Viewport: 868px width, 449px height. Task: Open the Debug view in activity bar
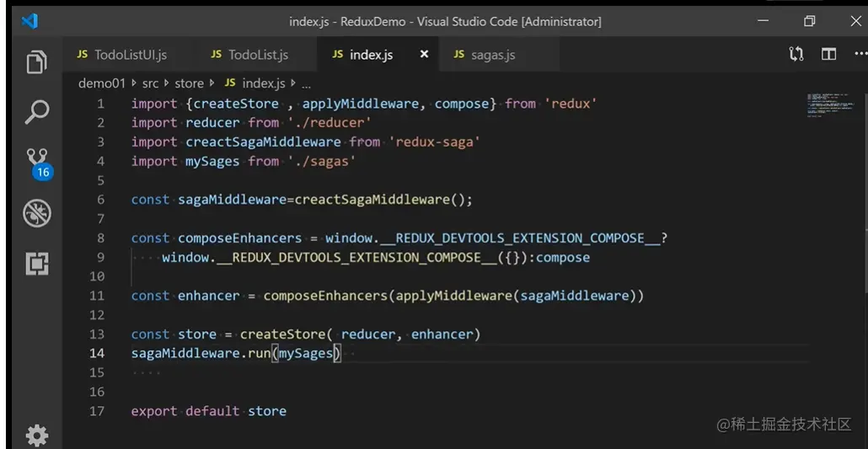point(37,213)
